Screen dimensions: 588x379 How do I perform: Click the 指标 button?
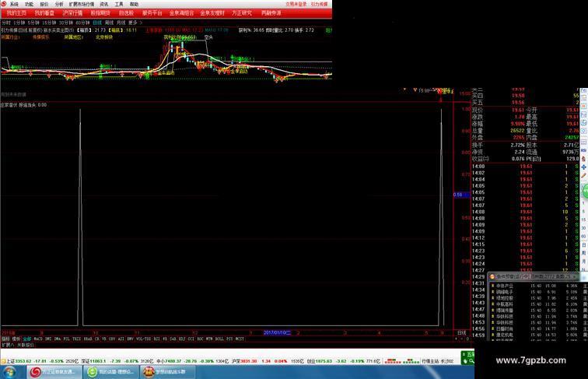click(5, 339)
